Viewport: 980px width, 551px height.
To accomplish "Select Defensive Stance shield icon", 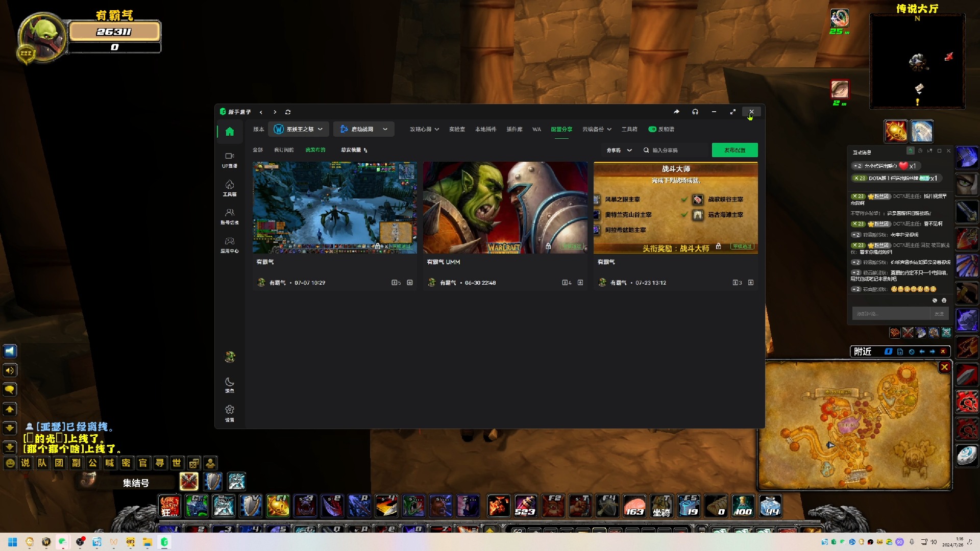I will tap(213, 481).
